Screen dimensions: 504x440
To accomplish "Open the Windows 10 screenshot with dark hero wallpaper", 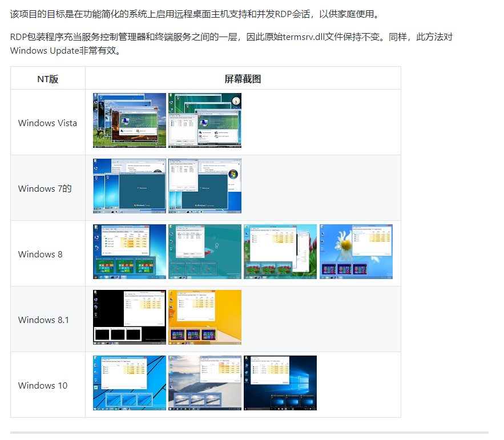I will (x=280, y=383).
